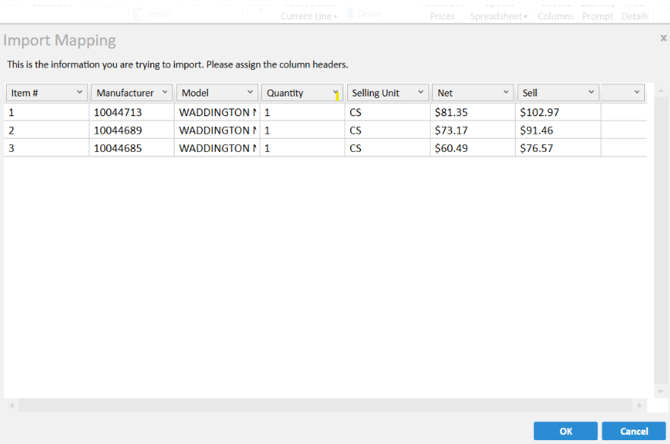This screenshot has width=670, height=444.
Task: Select the CS selling unit cell in row 2
Action: tap(388, 130)
